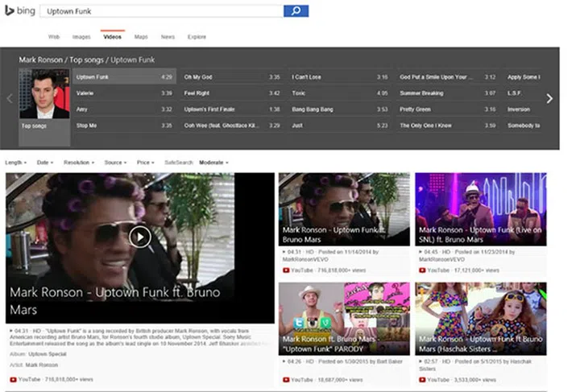Open the Maps tab
This screenshot has height=392, width=580.
click(141, 36)
